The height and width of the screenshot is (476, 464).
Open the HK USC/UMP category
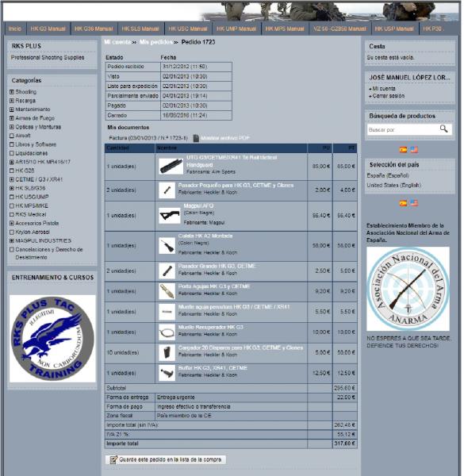point(32,197)
